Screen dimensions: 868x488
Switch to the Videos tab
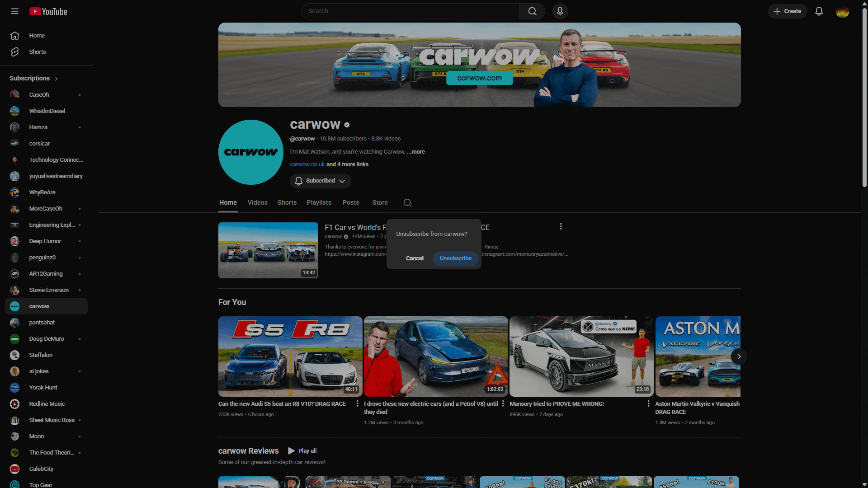pyautogui.click(x=257, y=203)
